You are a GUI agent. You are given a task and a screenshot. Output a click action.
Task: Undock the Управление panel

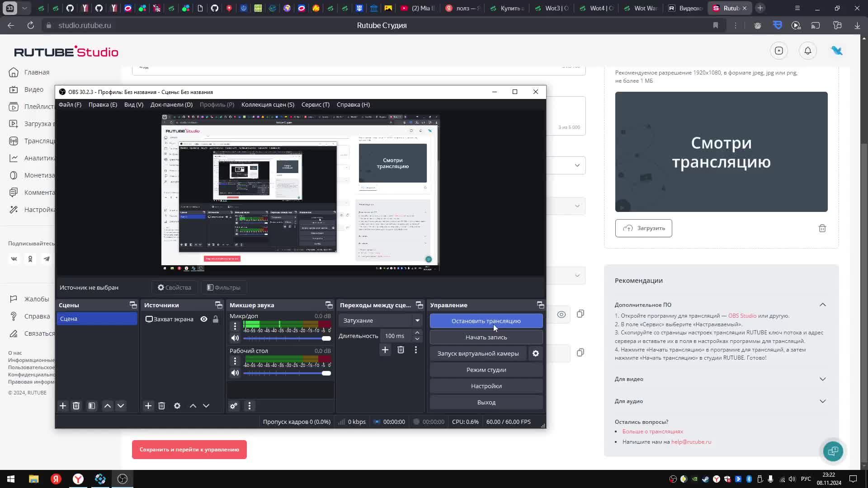(x=540, y=305)
